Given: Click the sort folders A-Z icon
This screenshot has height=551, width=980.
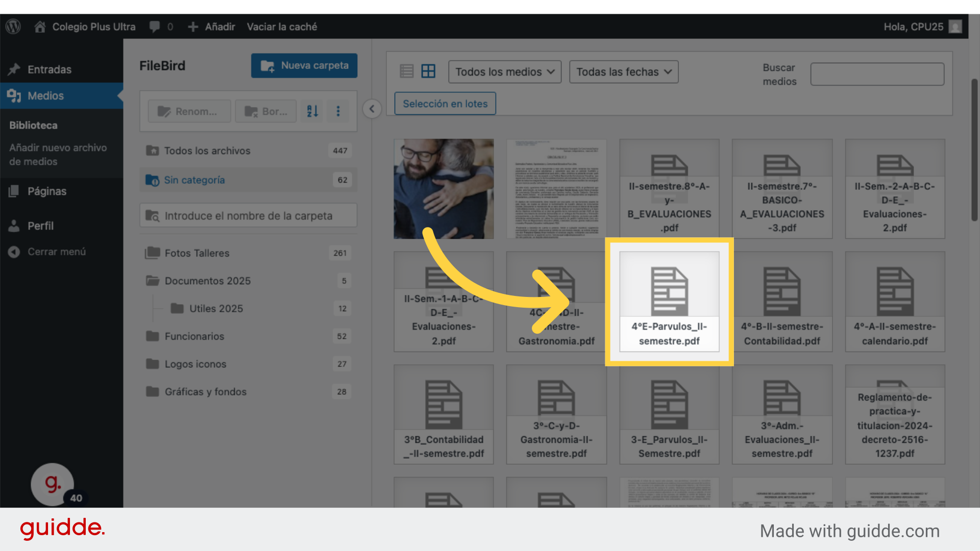Looking at the screenshot, I should pyautogui.click(x=312, y=111).
